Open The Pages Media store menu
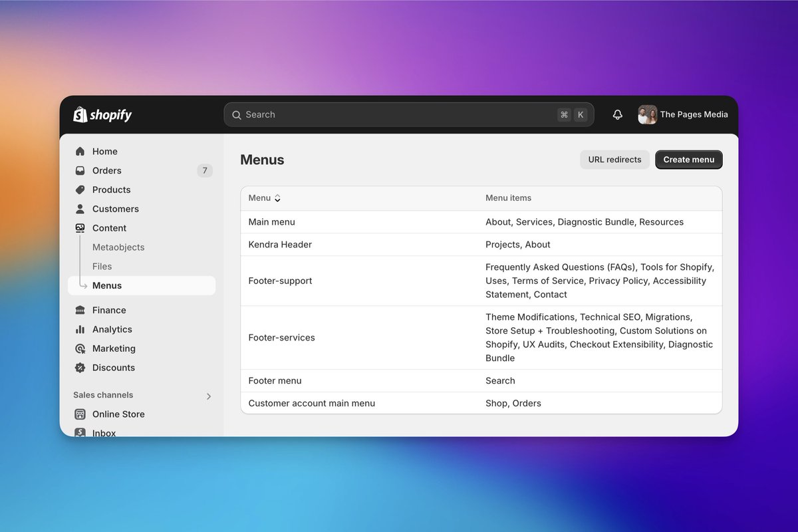The image size is (798, 532). 684,114
